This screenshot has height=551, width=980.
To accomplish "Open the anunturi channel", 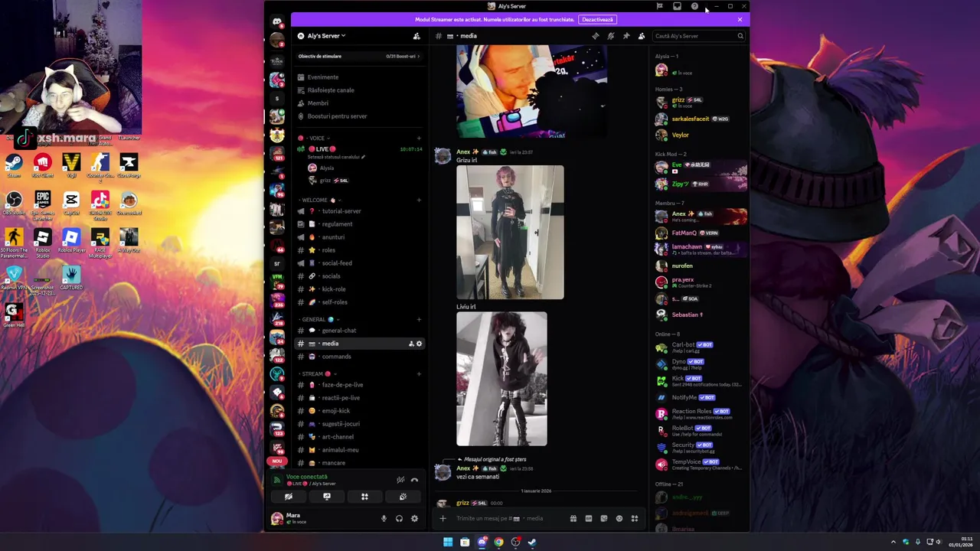I will coord(359,237).
